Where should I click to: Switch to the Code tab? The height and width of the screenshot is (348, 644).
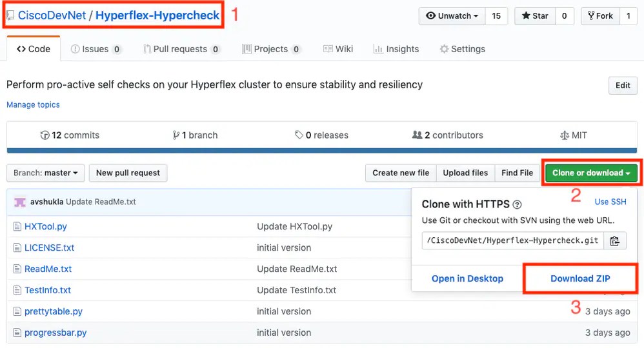click(34, 49)
